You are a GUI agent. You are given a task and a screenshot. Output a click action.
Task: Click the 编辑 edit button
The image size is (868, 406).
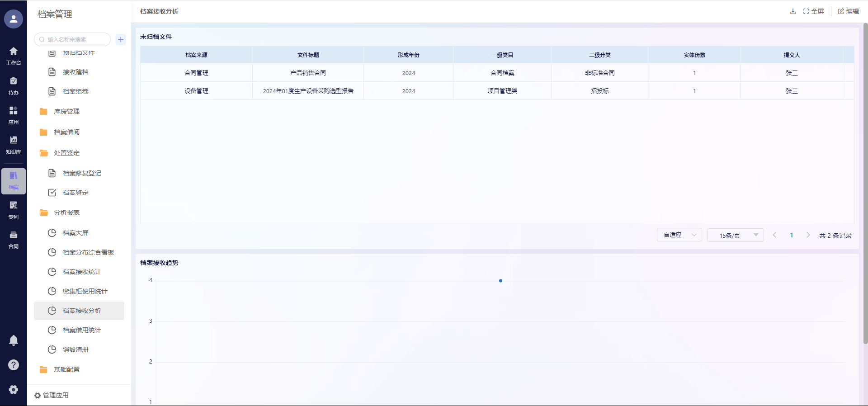click(x=848, y=11)
